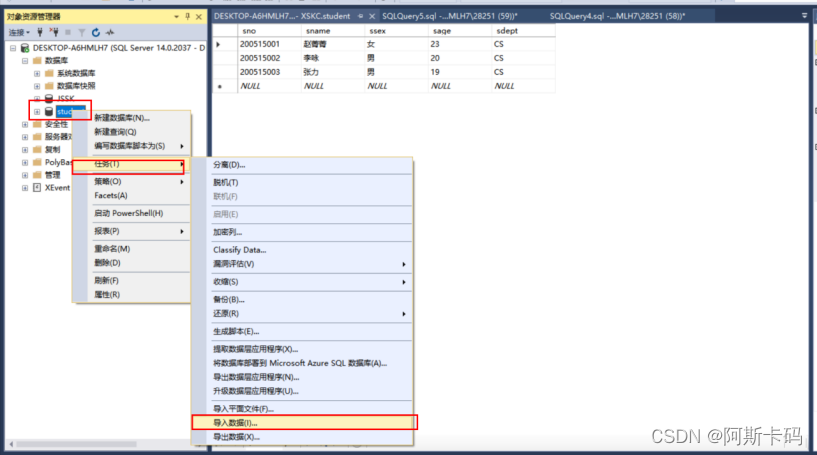Click the sname column header

(332, 31)
